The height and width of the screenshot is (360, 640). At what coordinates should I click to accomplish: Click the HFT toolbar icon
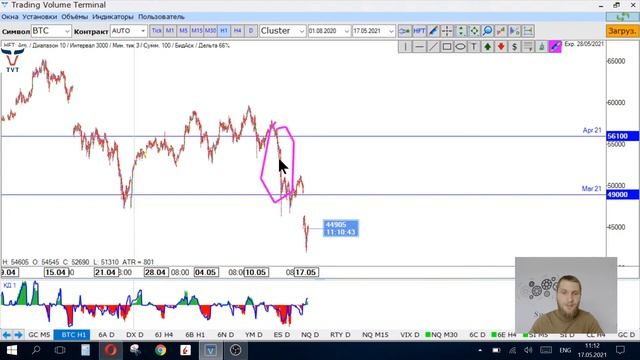pyautogui.click(x=419, y=31)
